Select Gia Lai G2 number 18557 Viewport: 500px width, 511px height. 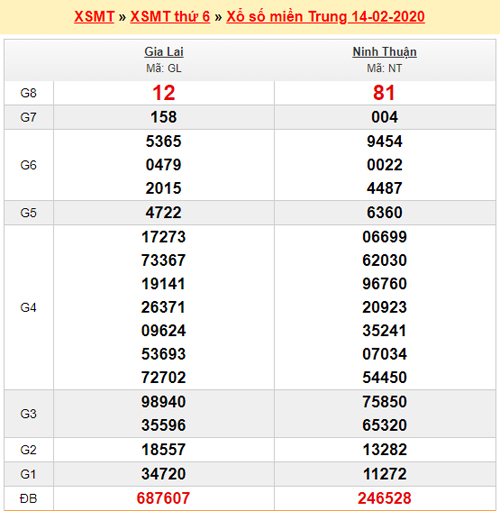click(163, 449)
